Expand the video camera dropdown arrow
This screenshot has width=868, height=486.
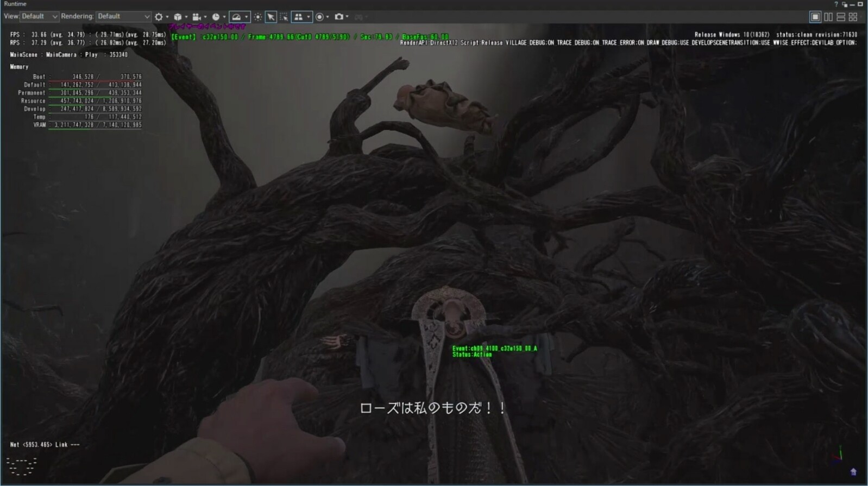coord(205,17)
